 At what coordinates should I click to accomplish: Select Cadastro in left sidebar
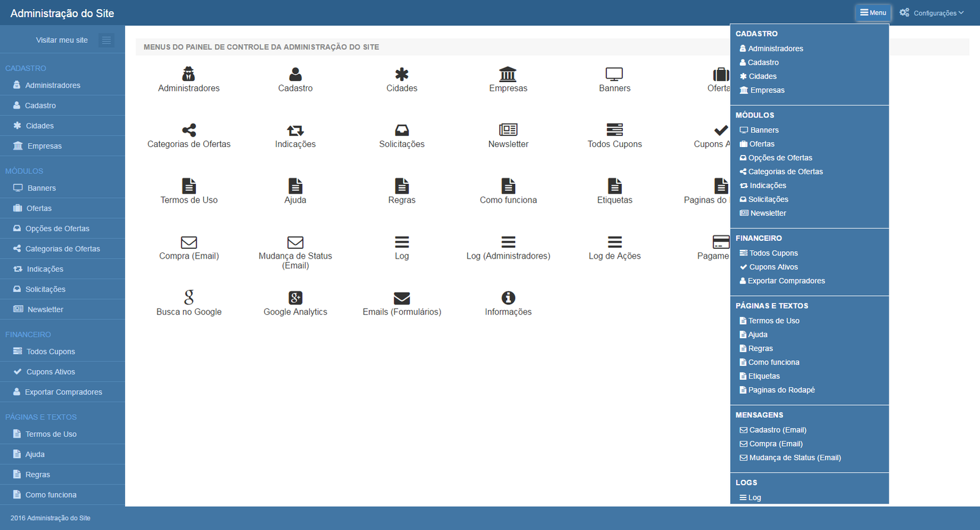(62, 105)
